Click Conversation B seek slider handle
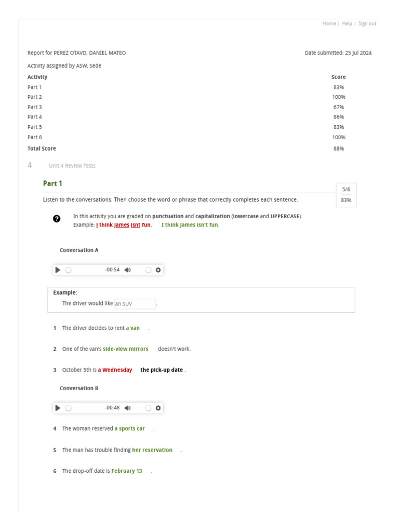Viewport: 399px width, 532px height. 68,408
